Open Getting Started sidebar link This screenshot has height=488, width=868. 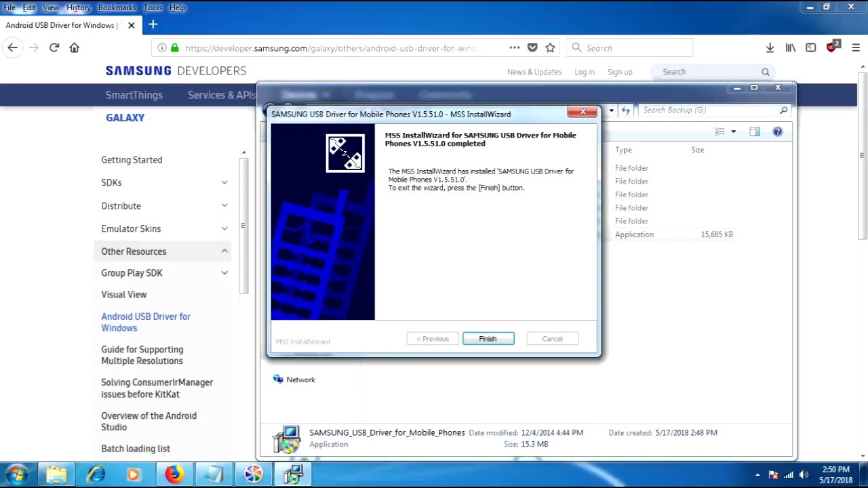click(132, 160)
